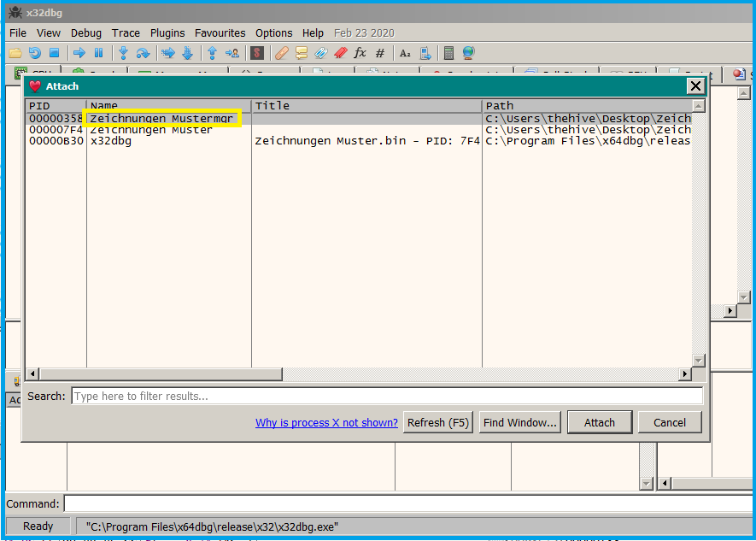Click the Search filter text field
756x541 pixels.
click(x=386, y=396)
